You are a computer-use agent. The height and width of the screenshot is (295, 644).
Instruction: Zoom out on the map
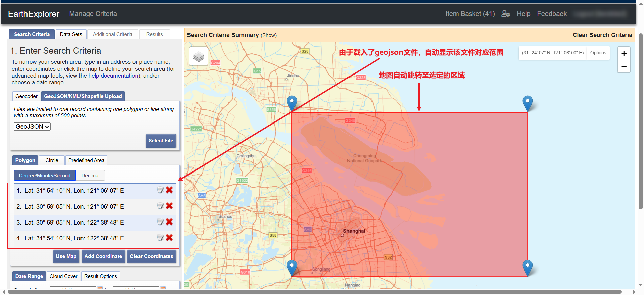(x=624, y=66)
